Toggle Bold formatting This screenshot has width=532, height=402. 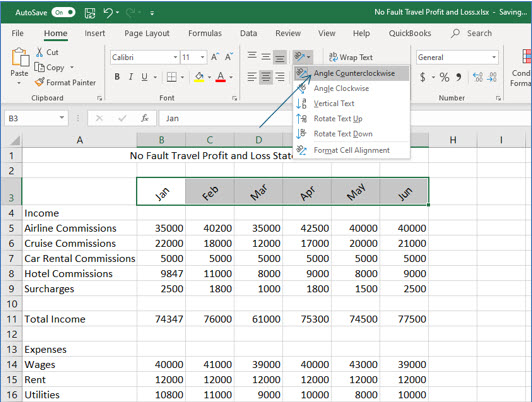tap(117, 77)
